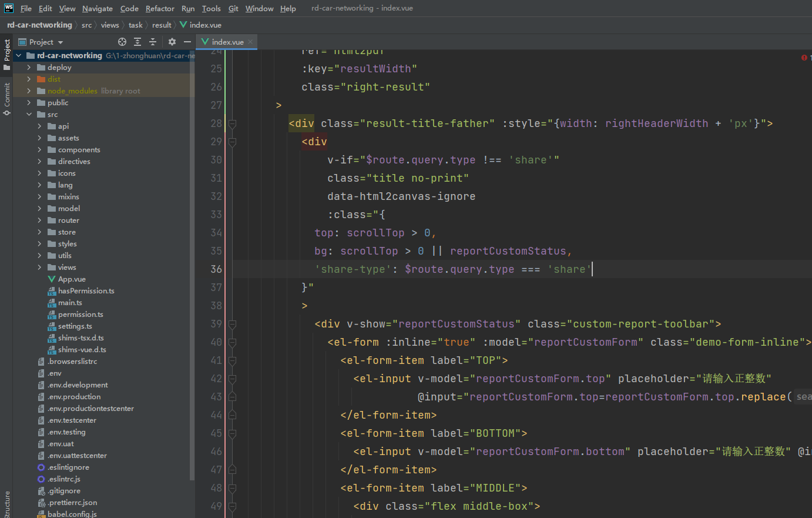This screenshot has height=518, width=812.
Task: Click the code folding arrow at line 28
Action: point(232,123)
